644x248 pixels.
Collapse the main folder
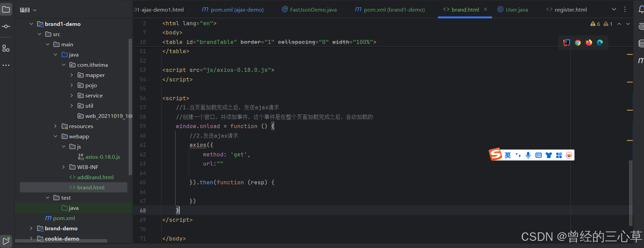pyautogui.click(x=48, y=44)
